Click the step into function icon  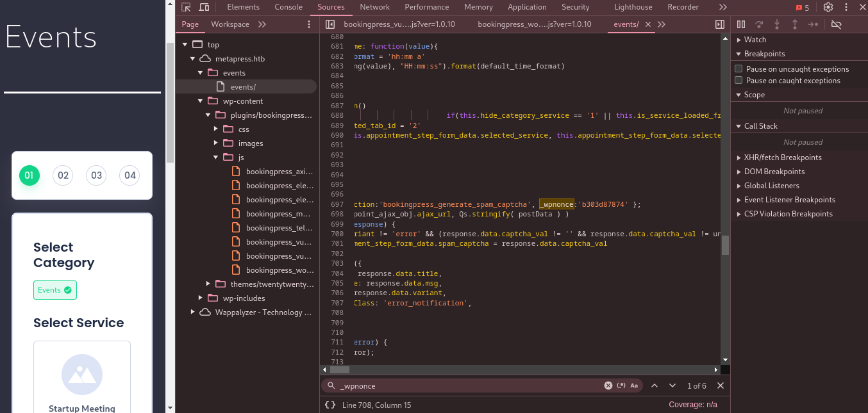point(777,24)
